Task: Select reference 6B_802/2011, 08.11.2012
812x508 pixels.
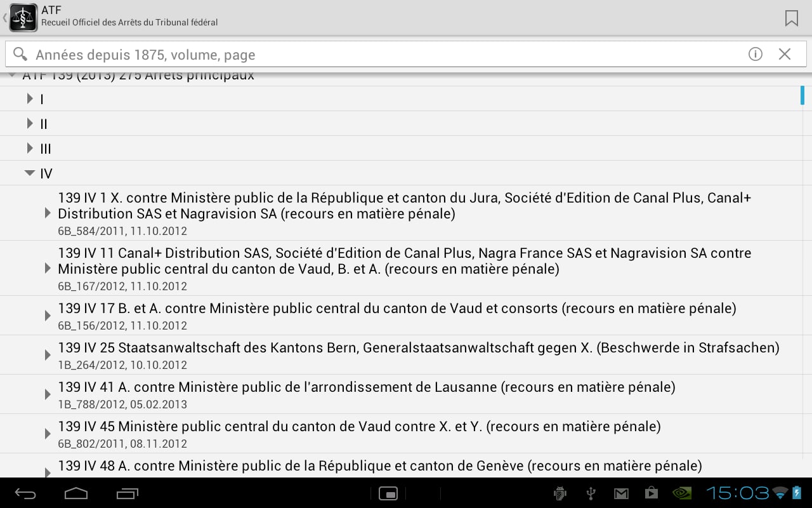Action: pyautogui.click(x=122, y=444)
